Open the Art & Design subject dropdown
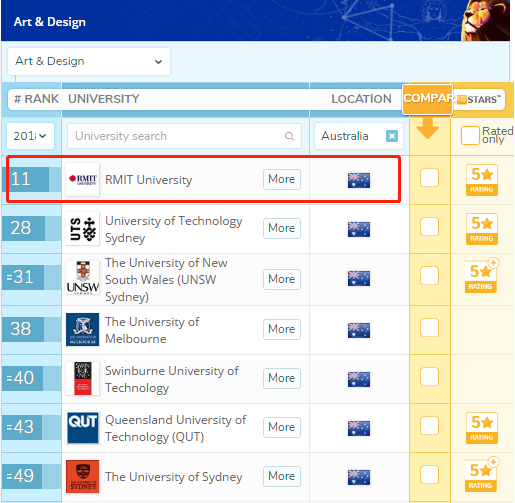Image resolution: width=515 pixels, height=503 pixels. point(89,61)
